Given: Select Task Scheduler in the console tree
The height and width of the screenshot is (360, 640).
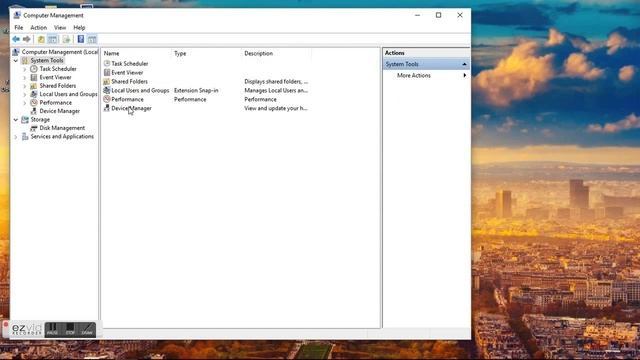Looking at the screenshot, I should pyautogui.click(x=58, y=69).
